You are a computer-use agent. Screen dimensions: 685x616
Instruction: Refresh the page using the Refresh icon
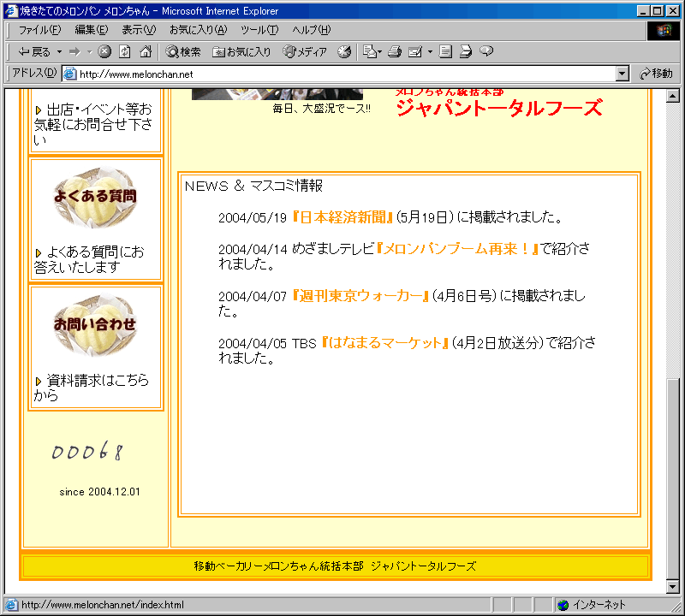(x=125, y=51)
